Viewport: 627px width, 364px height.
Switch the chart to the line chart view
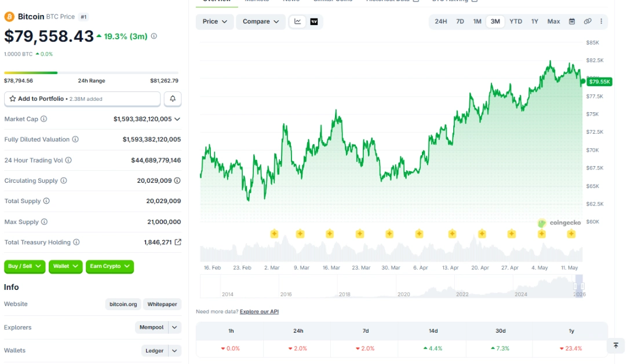[x=297, y=21]
